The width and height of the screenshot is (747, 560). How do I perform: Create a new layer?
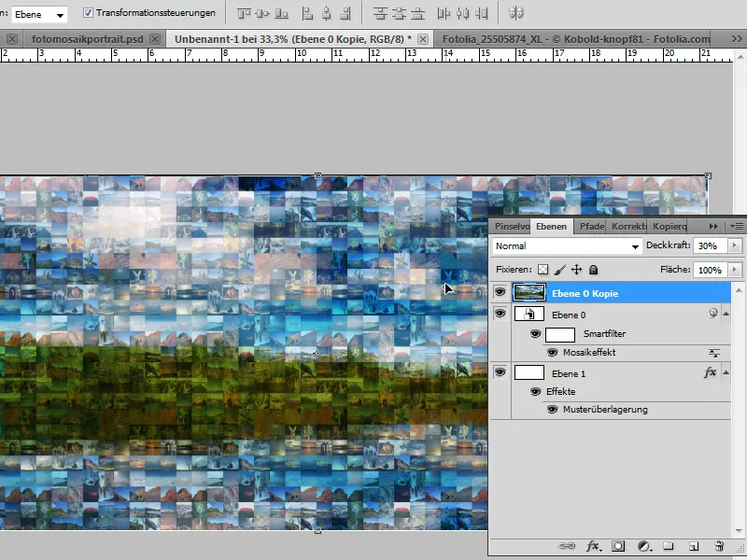click(x=694, y=546)
